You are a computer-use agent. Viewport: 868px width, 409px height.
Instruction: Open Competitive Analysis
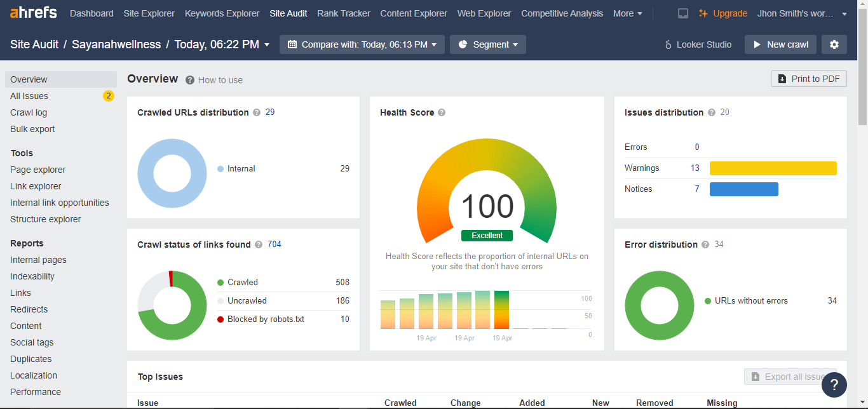pos(562,13)
